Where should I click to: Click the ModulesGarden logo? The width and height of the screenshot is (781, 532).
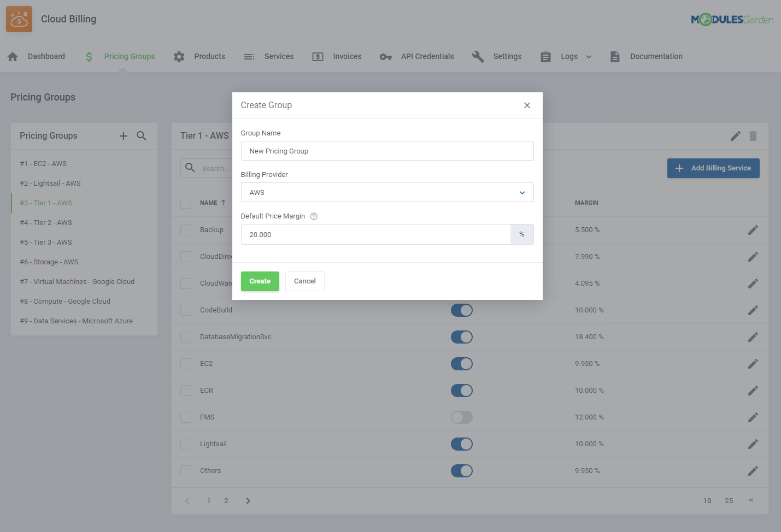pyautogui.click(x=732, y=20)
